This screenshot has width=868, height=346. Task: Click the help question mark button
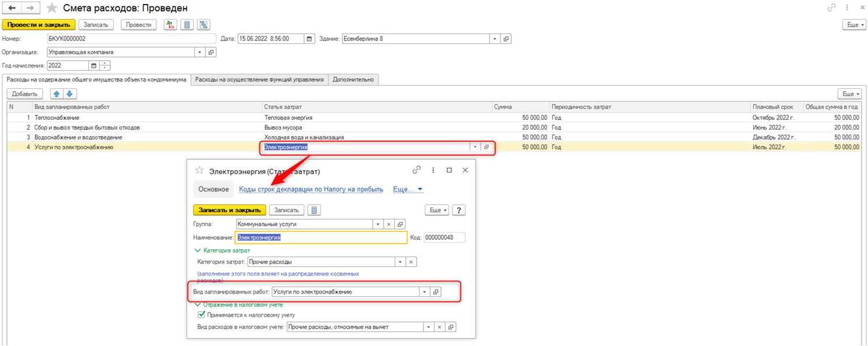click(459, 210)
